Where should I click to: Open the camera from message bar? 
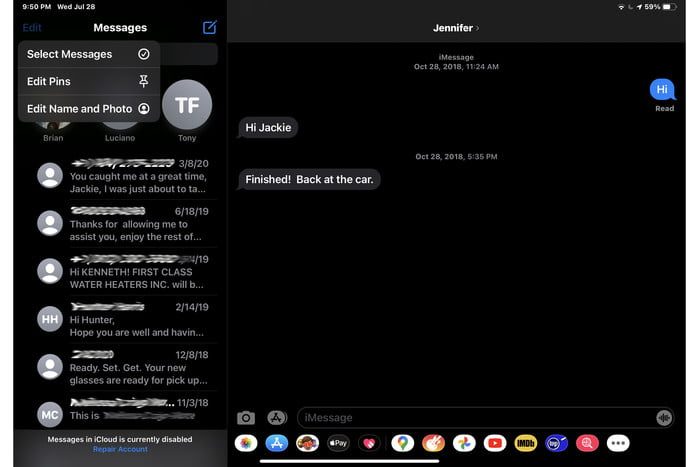[x=246, y=418]
